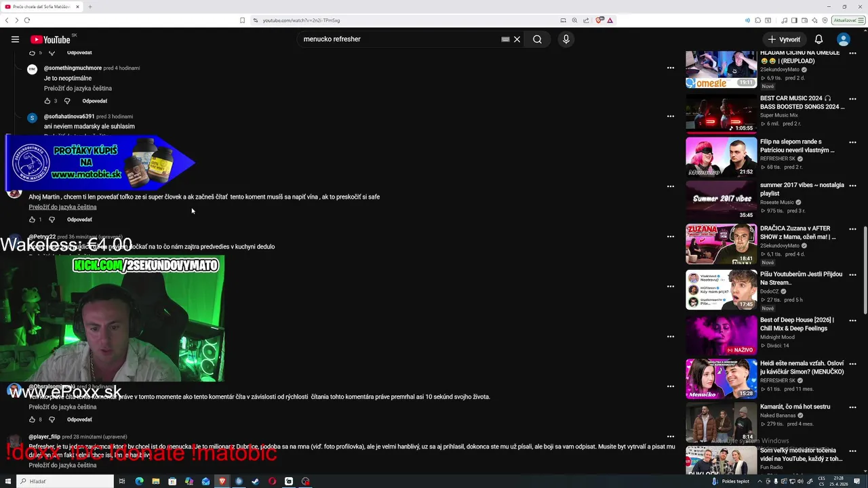
Task: Open the Roseate Music channel link
Action: tap(777, 202)
